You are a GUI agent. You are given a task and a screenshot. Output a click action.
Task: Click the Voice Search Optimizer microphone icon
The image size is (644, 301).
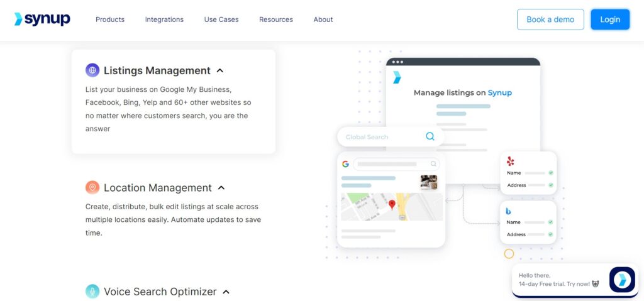click(92, 292)
